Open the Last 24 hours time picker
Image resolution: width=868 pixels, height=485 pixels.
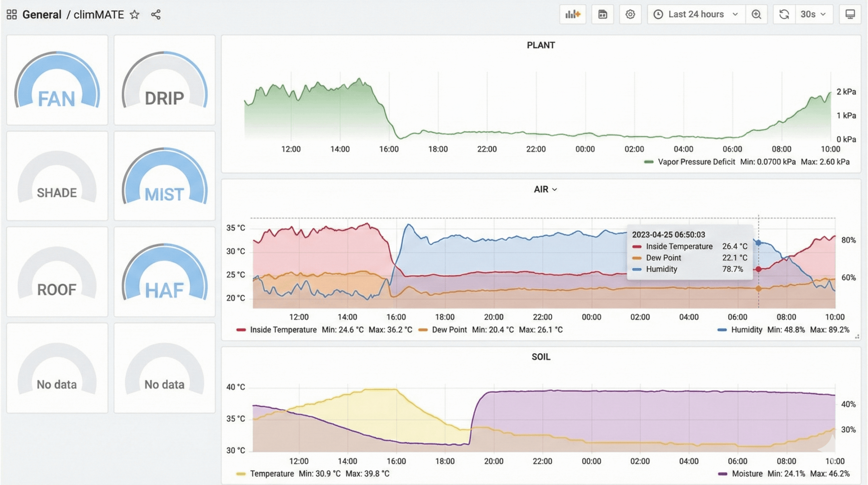click(696, 14)
